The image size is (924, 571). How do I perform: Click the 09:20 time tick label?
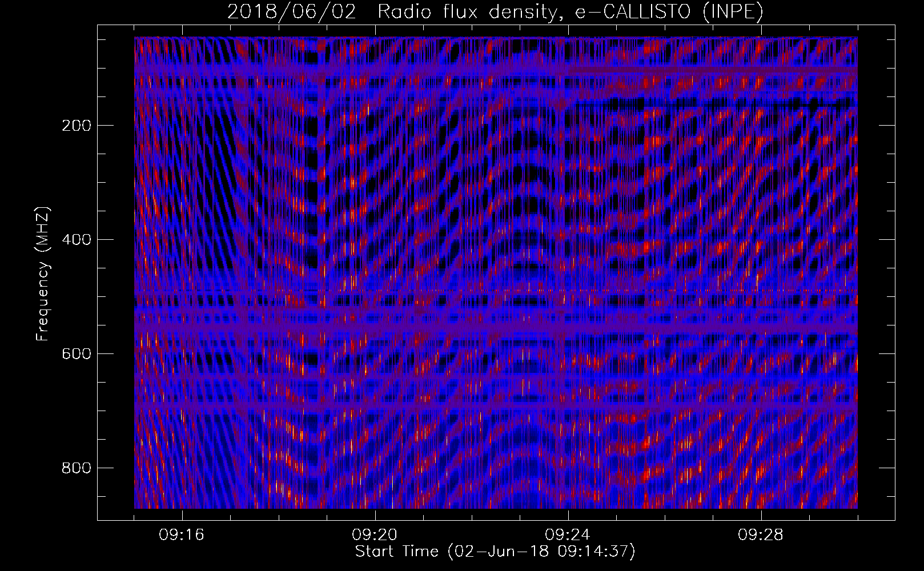375,535
